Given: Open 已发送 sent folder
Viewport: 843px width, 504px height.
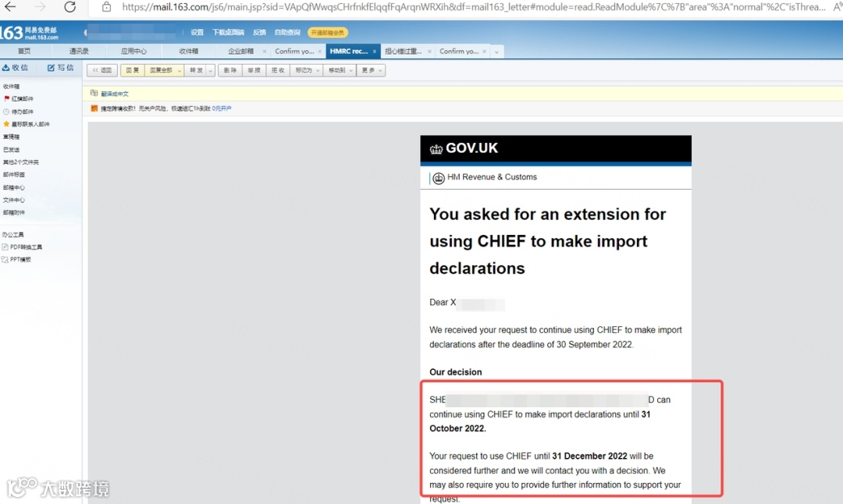Looking at the screenshot, I should click(11, 149).
